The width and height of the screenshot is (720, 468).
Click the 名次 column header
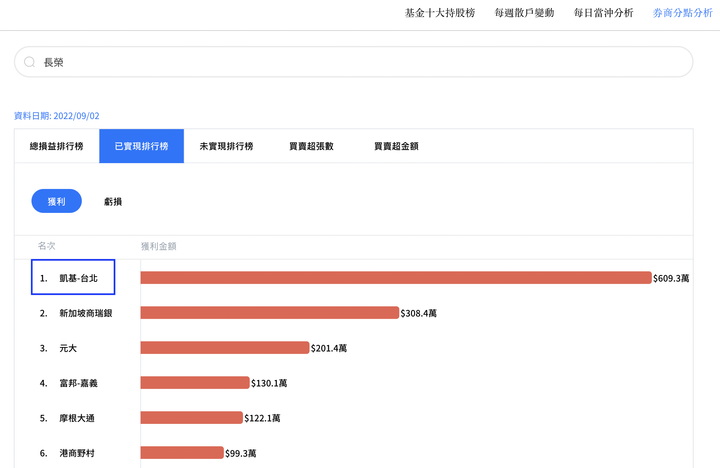(46, 246)
